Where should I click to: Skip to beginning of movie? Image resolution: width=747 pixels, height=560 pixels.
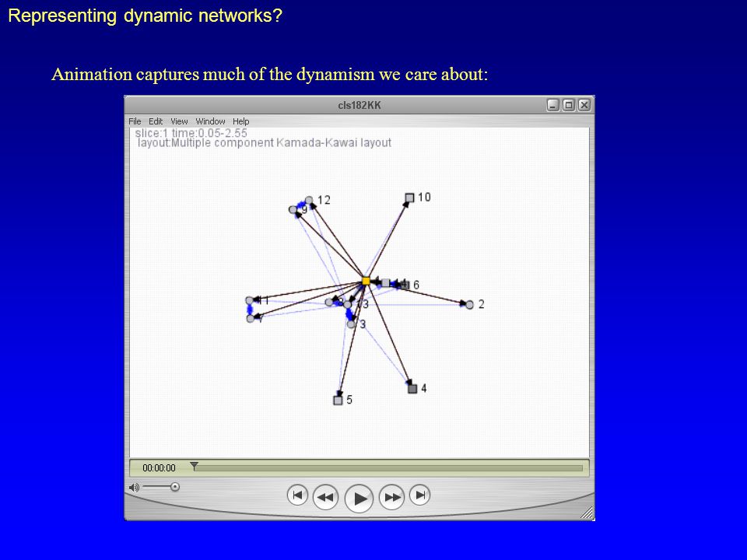click(297, 495)
